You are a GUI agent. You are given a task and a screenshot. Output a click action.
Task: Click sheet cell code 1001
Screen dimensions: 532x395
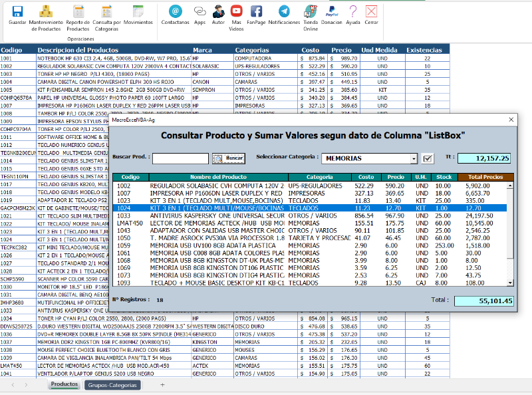(18, 59)
